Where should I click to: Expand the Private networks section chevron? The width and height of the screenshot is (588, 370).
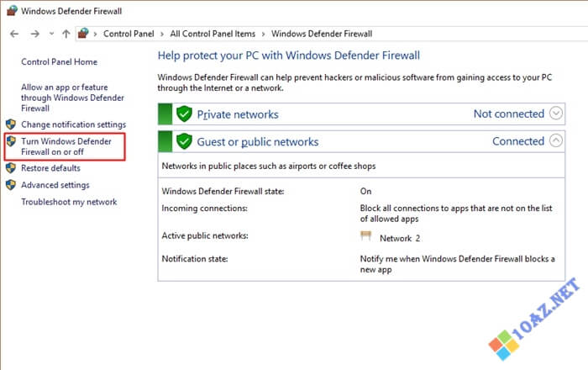(x=556, y=114)
